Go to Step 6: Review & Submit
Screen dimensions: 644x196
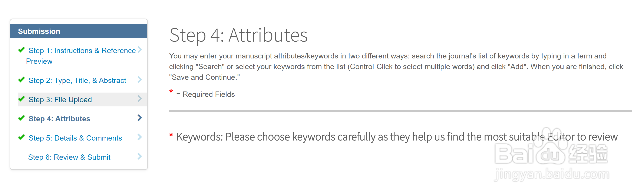pos(69,157)
